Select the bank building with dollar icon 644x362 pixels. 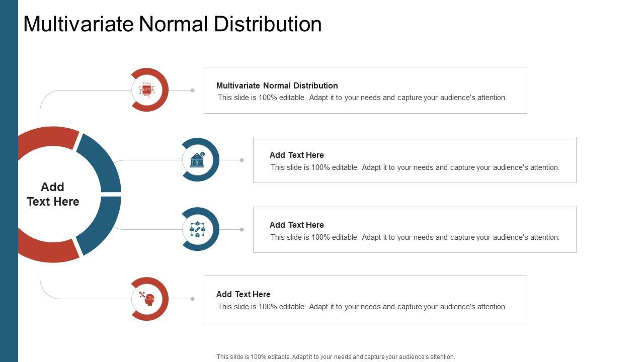198,160
